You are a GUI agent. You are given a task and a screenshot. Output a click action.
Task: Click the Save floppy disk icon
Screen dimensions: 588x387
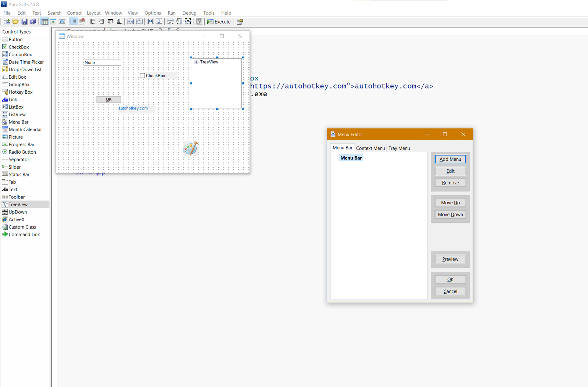pos(24,22)
